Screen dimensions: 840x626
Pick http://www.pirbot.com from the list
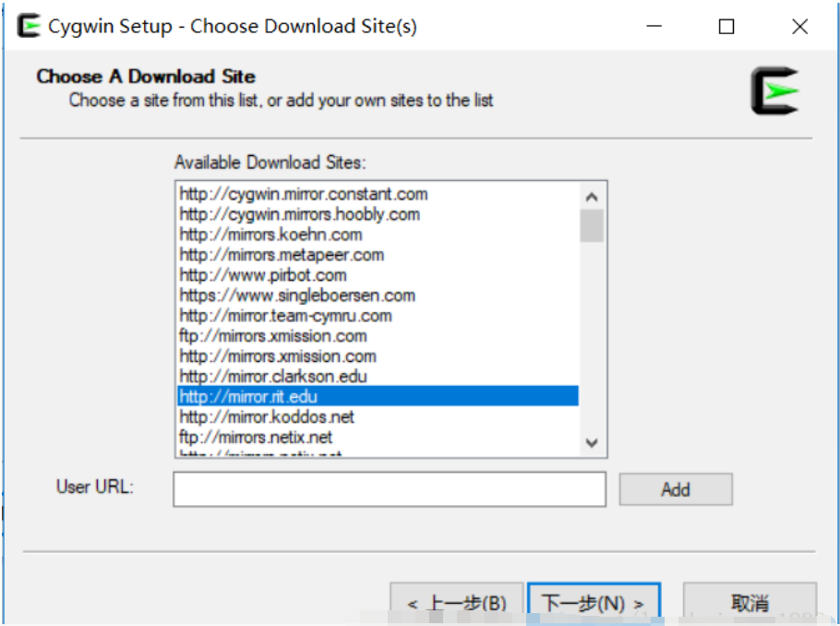pyautogui.click(x=263, y=275)
